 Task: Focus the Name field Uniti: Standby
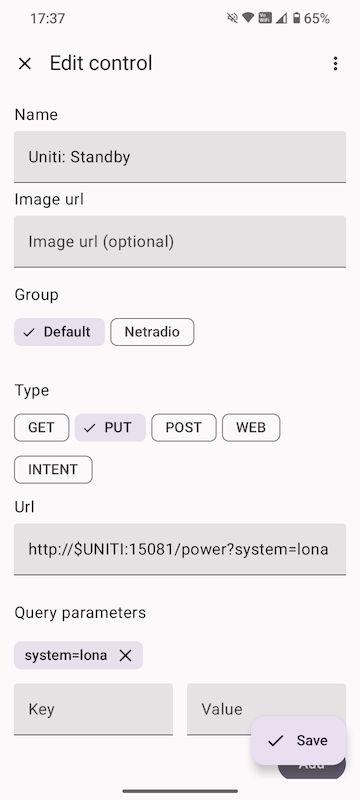click(180, 157)
